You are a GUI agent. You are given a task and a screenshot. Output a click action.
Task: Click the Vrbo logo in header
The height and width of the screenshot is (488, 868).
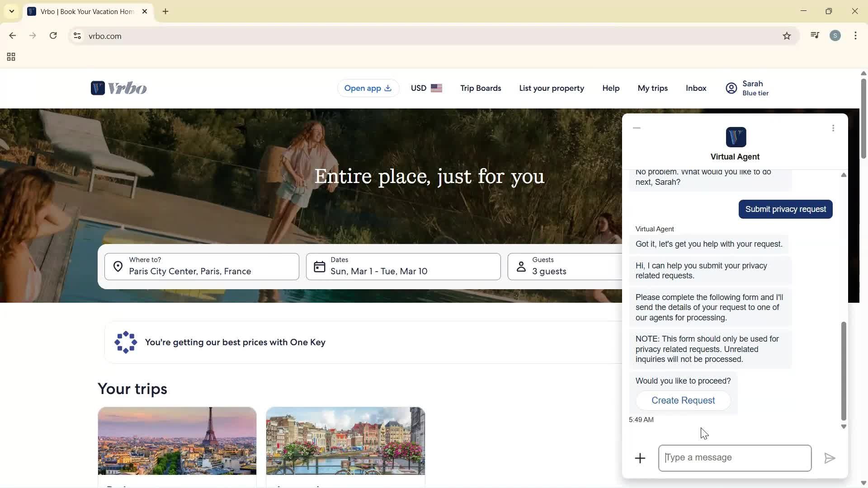(x=118, y=88)
